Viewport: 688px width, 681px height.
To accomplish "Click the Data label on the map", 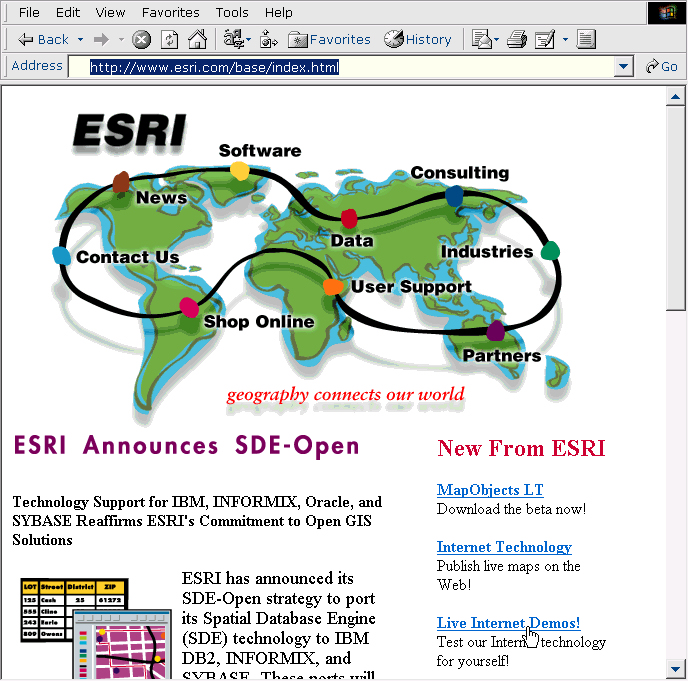I will pos(352,240).
